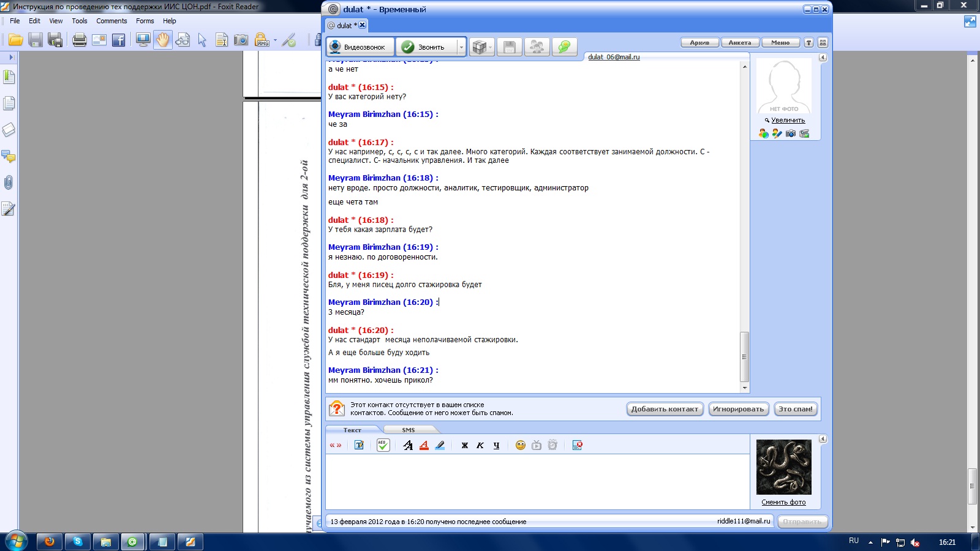This screenshot has height=551, width=980.
Task: Click chat scrollbar up arrow
Action: point(745,66)
